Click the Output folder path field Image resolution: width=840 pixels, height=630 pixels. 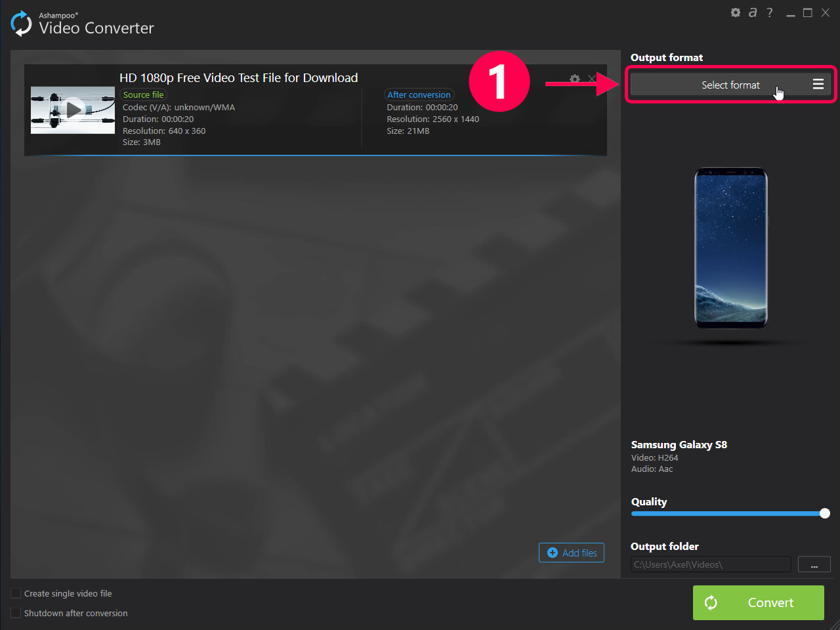[711, 564]
